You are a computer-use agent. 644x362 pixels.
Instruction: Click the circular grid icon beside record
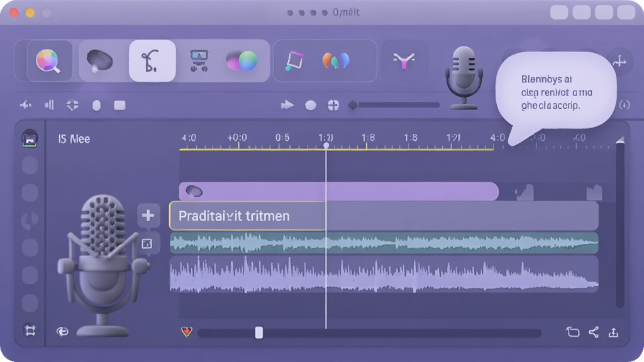(333, 106)
